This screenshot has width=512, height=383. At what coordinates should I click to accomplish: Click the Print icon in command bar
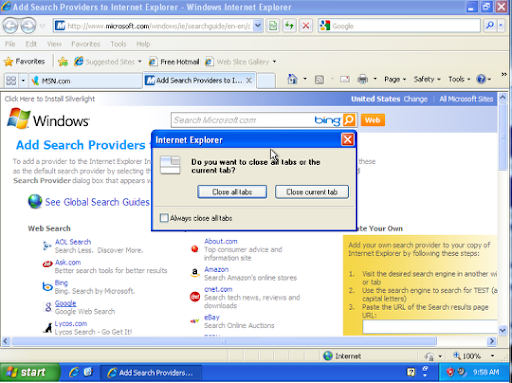tap(362, 79)
